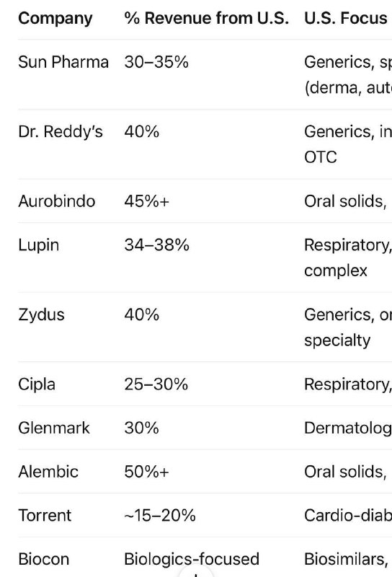The width and height of the screenshot is (392, 577).
Task: Click Lupin's 34–38% revenue cell
Action: (156, 245)
